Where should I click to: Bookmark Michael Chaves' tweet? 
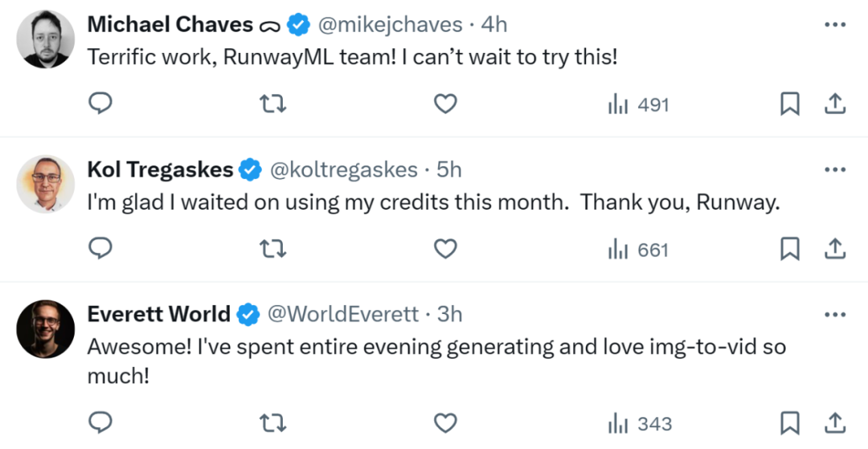coord(790,104)
